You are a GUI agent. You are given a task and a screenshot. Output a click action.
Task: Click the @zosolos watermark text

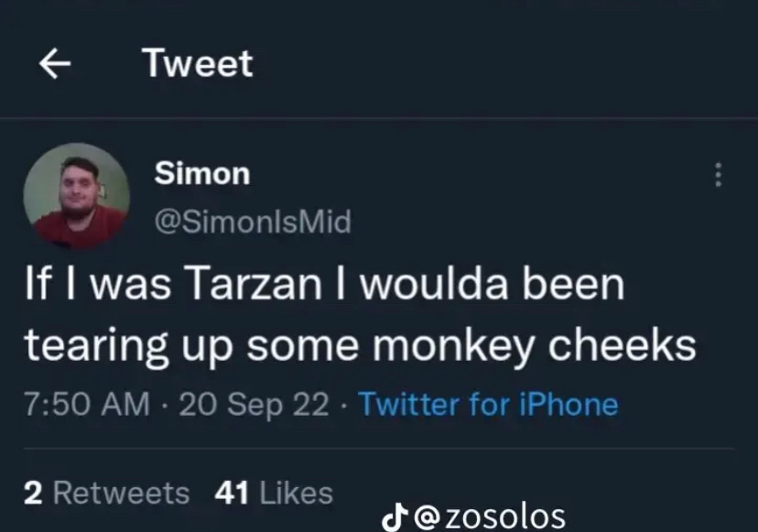click(490, 516)
